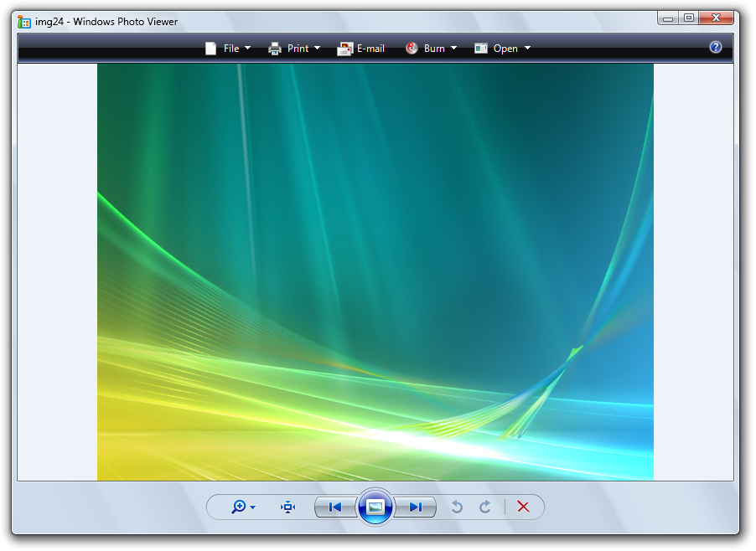Skip to the next photo
The image size is (756, 551).
pos(416,507)
